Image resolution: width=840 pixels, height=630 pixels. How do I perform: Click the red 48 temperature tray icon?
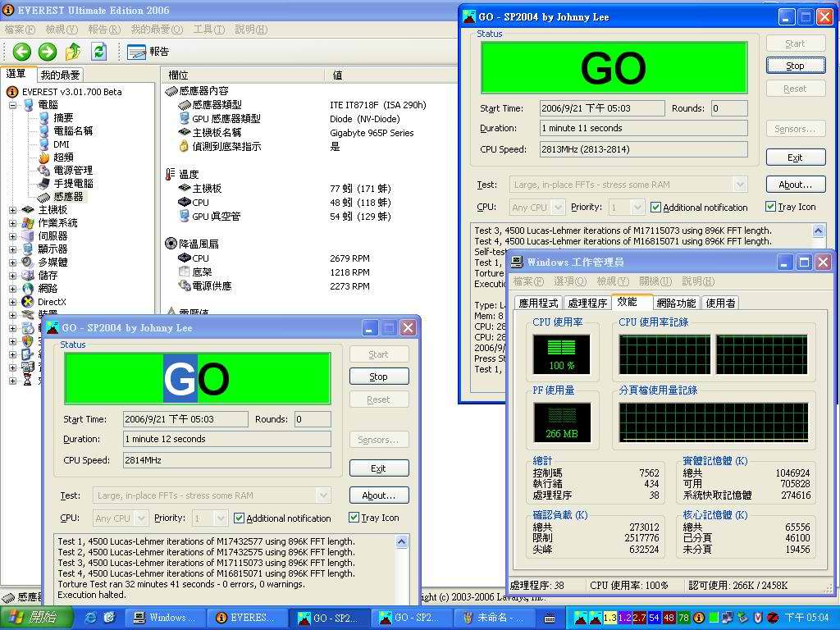click(669, 618)
